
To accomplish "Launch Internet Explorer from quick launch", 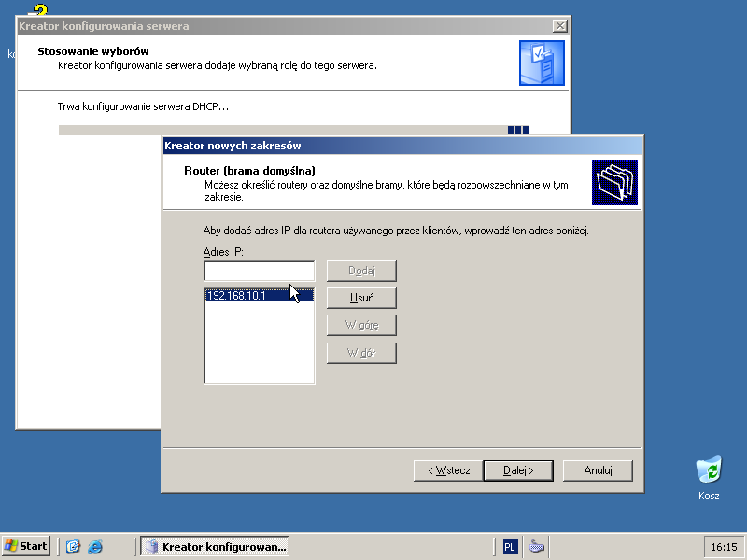I will pyautogui.click(x=95, y=546).
